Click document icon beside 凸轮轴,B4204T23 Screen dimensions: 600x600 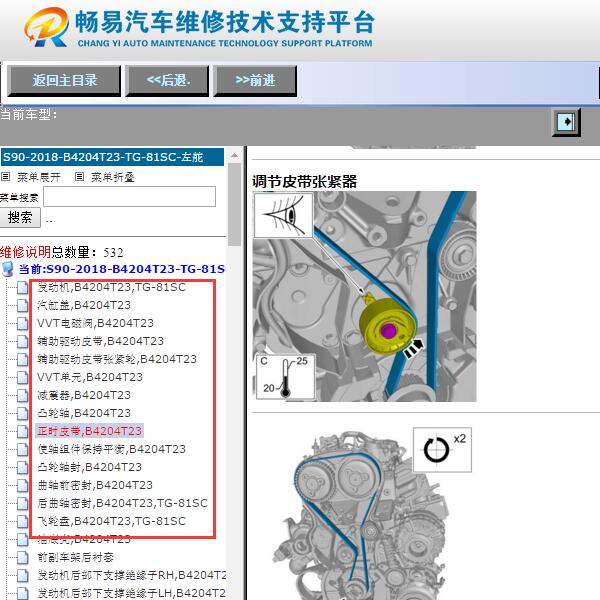(23, 413)
